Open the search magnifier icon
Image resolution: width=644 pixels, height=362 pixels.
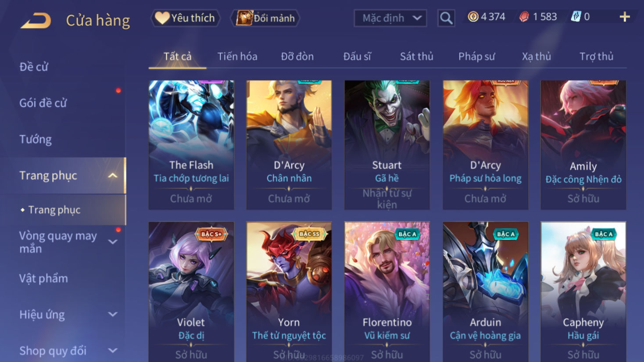pos(446,18)
